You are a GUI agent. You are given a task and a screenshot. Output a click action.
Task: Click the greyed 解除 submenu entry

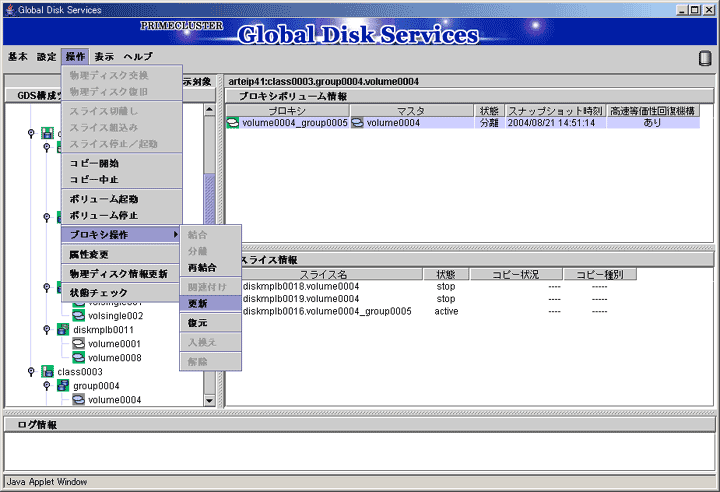coord(210,362)
